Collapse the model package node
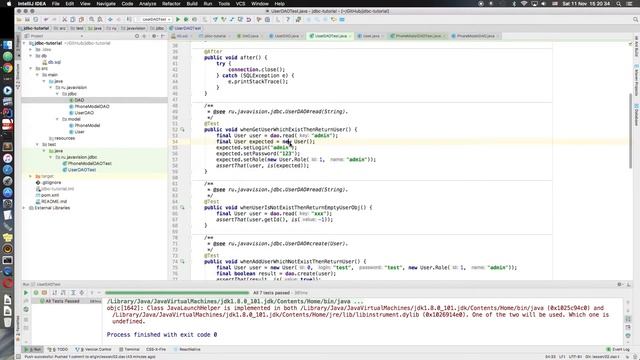Screen dimensions: 640x360 click(58, 119)
